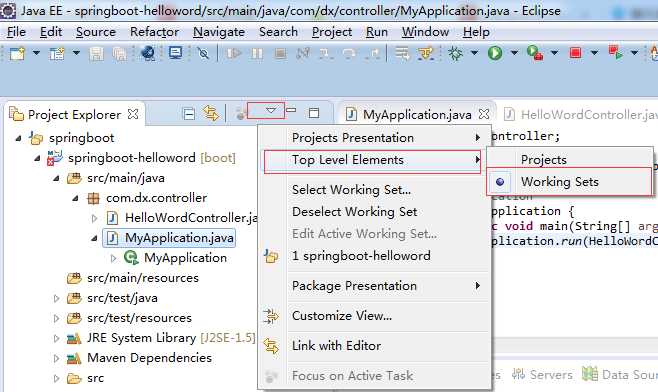Select the Project Explorer tab

coord(74,115)
